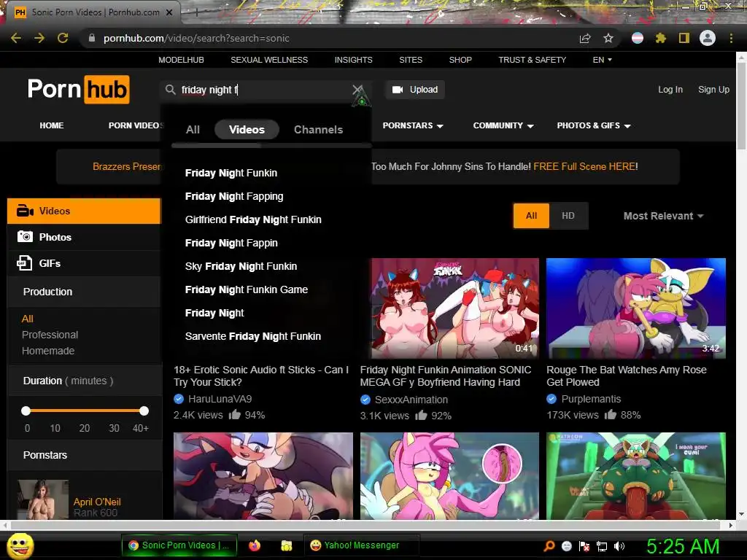Click the verified badge beside Purplemantis

tap(551, 399)
